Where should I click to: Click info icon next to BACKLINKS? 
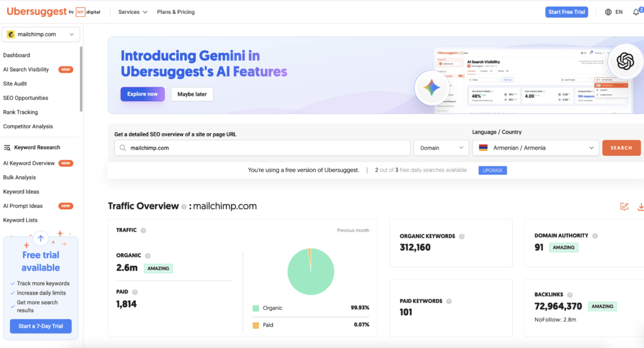coord(570,295)
